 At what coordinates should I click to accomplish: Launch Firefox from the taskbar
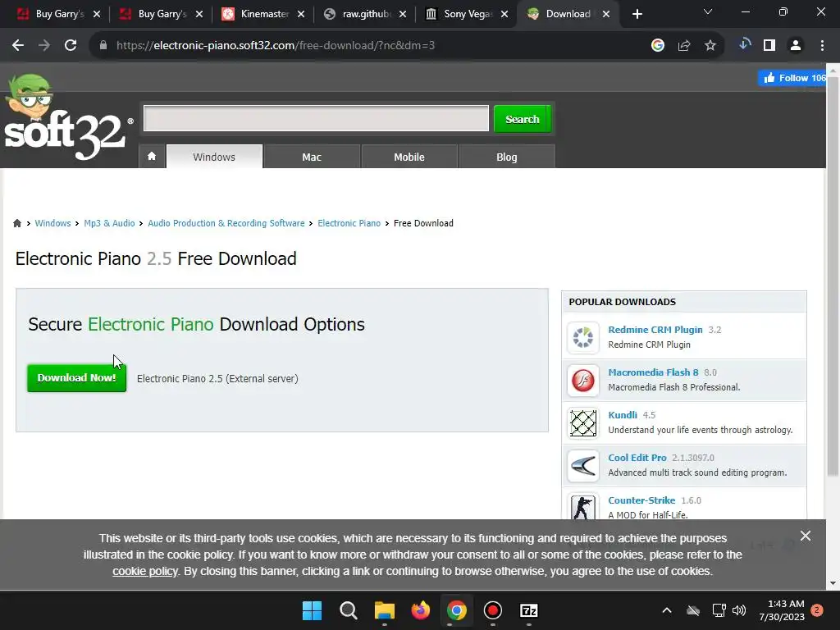[x=421, y=610]
